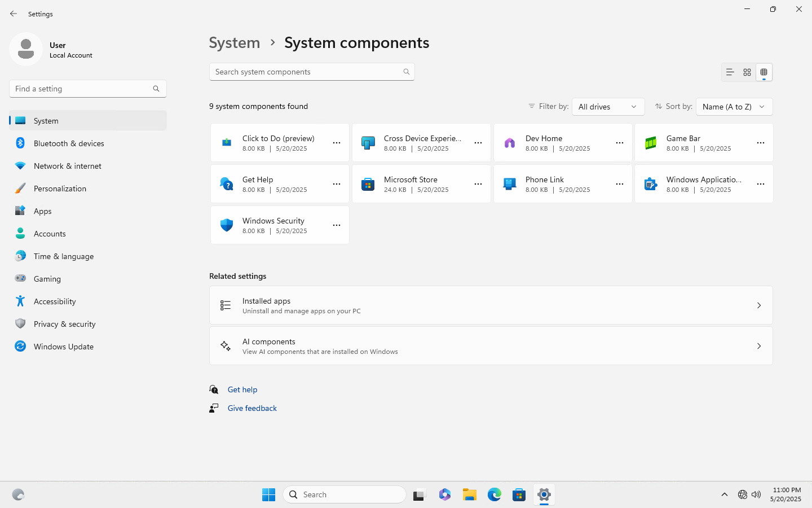Click the Windows Security shield icon
812x508 pixels.
pos(227,225)
